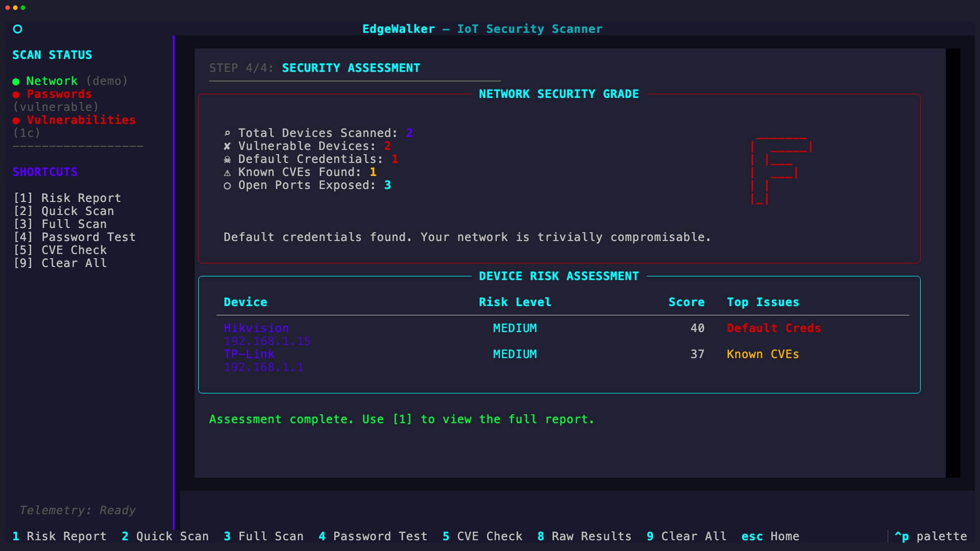Click the X icon beside Vulnerable Devices
This screenshot has height=551, width=980.
[227, 146]
